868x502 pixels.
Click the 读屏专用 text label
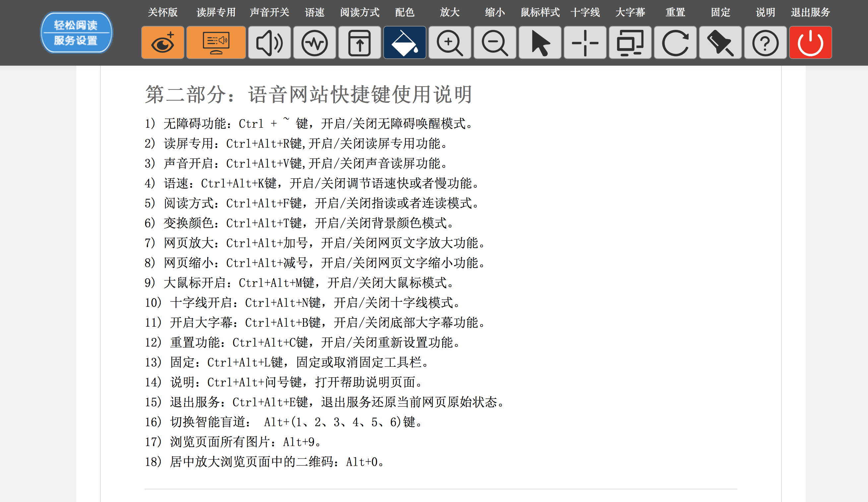click(216, 12)
